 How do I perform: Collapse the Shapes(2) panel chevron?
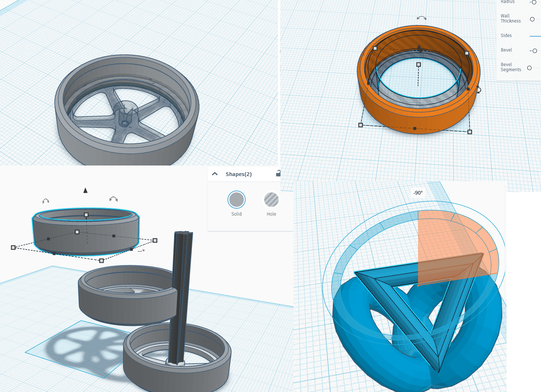point(215,174)
